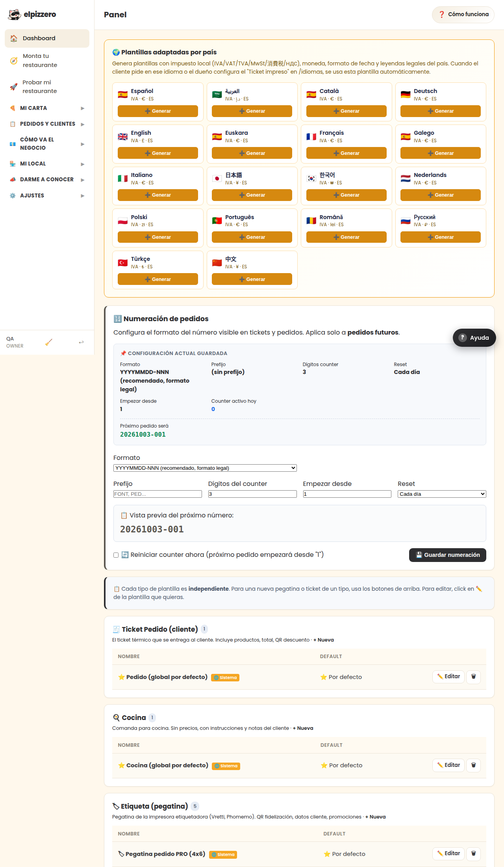Screen dimensions: 504x867
Task: Tick the Reiniciar counter ahora checkbox
Action: click(116, 555)
